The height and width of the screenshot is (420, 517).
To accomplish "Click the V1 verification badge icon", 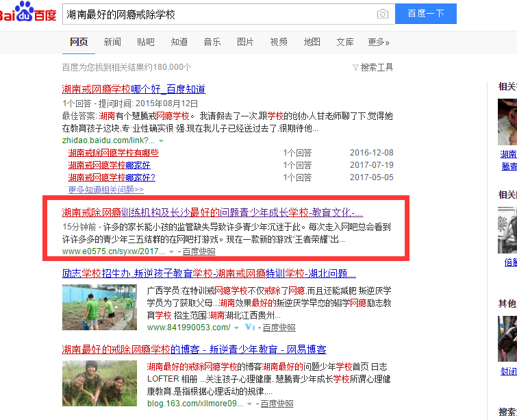I will (250, 328).
